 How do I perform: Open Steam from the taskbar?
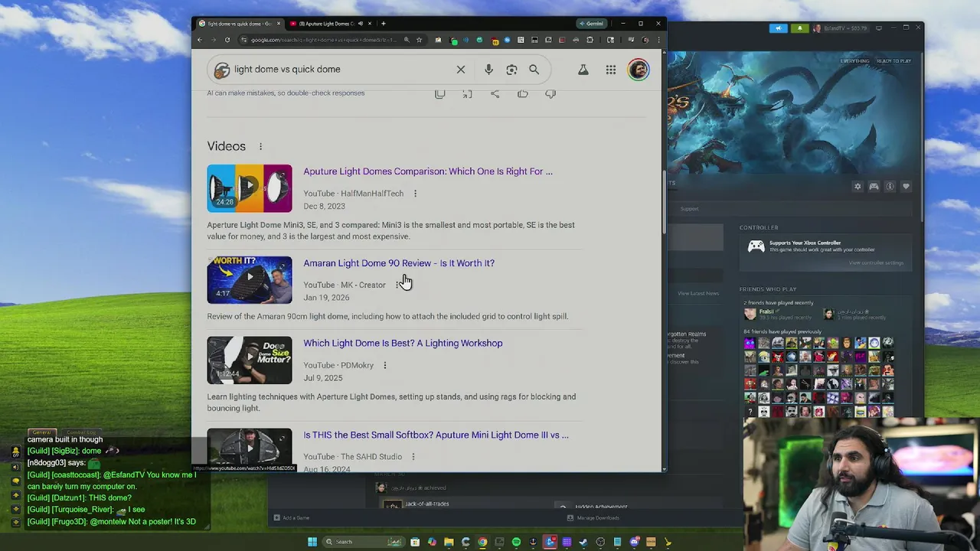pyautogui.click(x=583, y=542)
